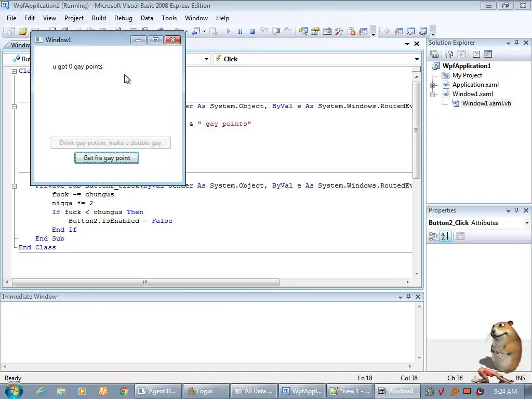Viewport: 532px width, 399px height.
Task: Toggle auto-hide pin of Immediate Window
Action: (x=409, y=297)
